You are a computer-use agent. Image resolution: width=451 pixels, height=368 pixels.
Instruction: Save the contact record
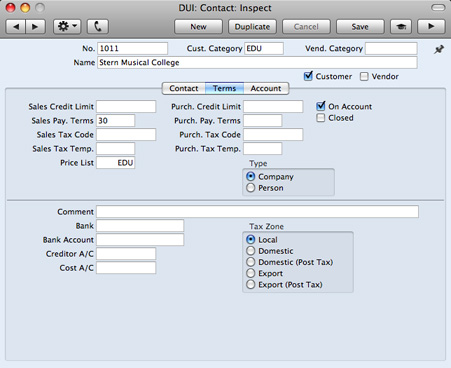pos(360,27)
